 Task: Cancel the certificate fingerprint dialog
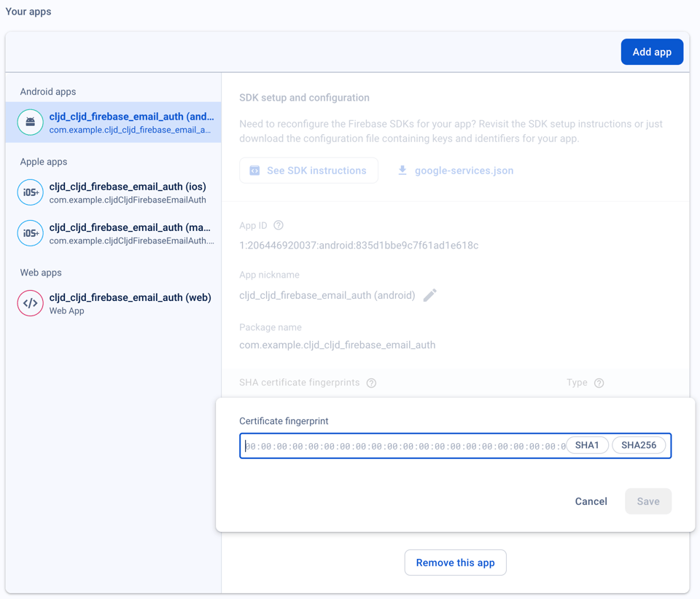point(591,501)
